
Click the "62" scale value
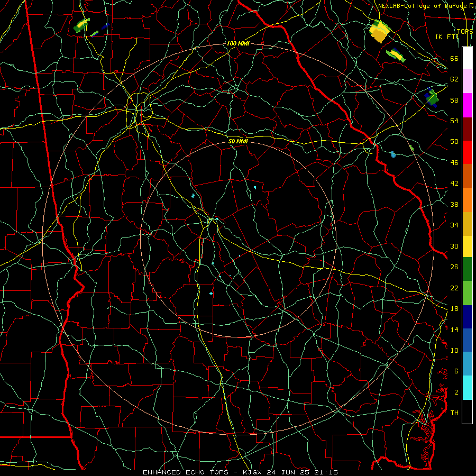[x=454, y=79]
